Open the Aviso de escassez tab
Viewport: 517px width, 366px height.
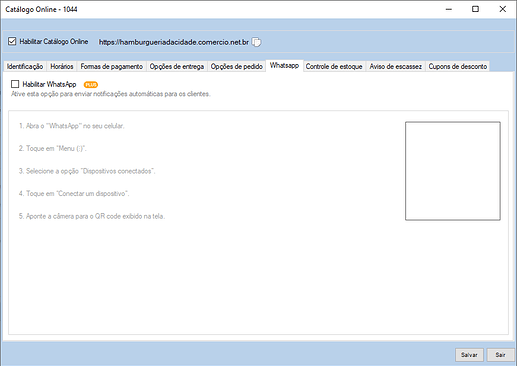396,66
